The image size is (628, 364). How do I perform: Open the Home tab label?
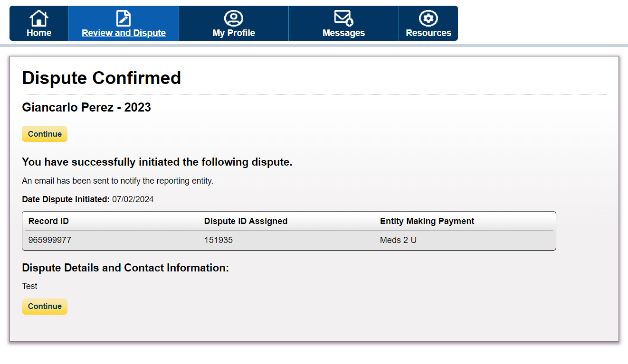pyautogui.click(x=39, y=33)
